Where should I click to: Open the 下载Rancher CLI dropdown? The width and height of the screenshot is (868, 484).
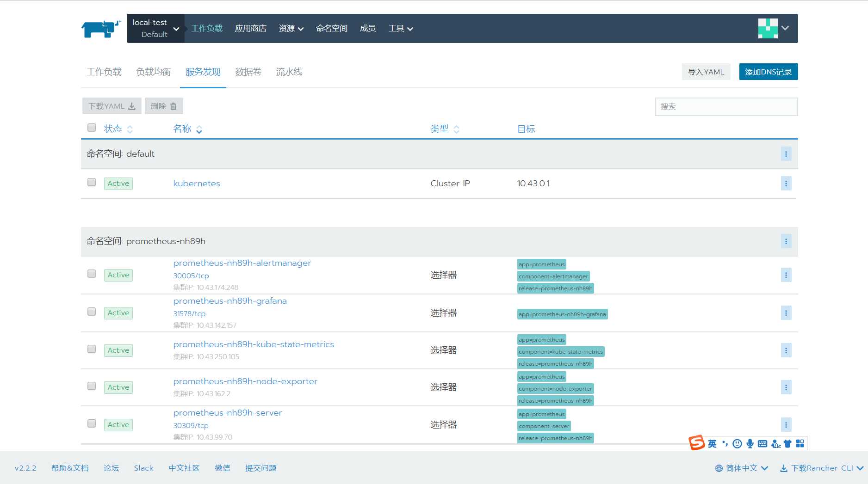point(822,468)
